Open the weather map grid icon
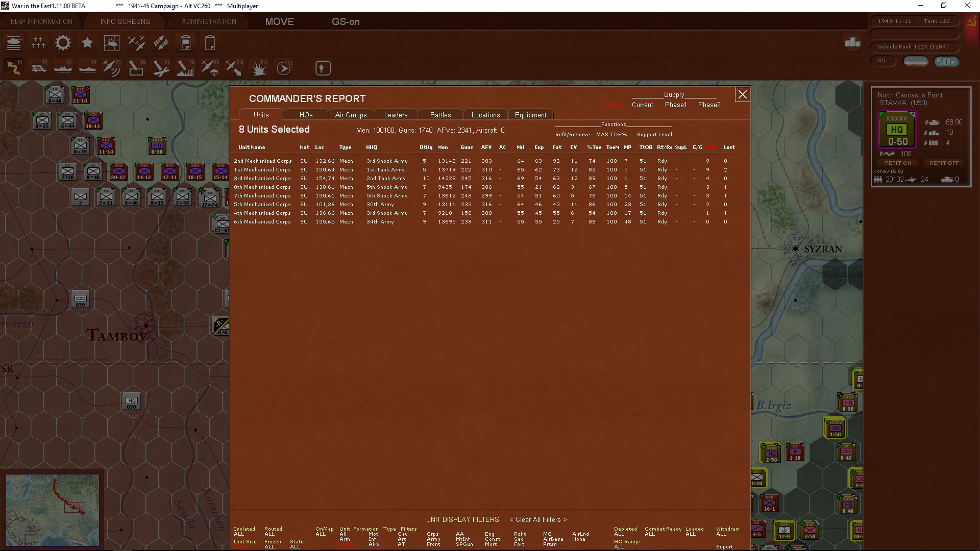 coord(112,43)
